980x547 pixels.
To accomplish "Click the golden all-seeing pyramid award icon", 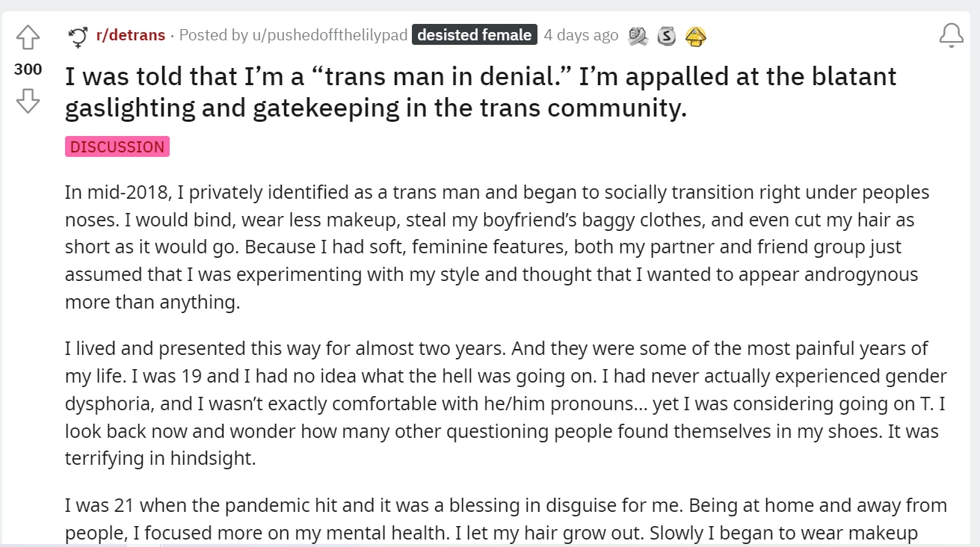I will (696, 35).
